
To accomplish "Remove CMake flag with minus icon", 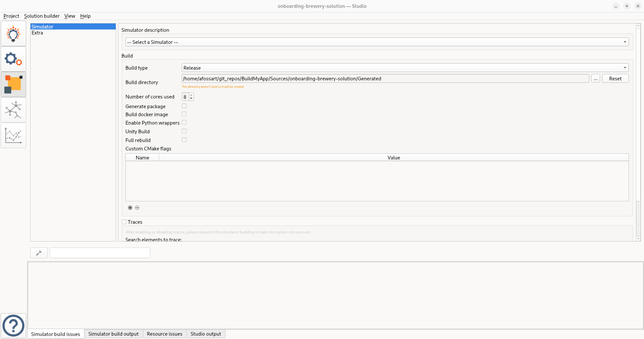I will [137, 208].
